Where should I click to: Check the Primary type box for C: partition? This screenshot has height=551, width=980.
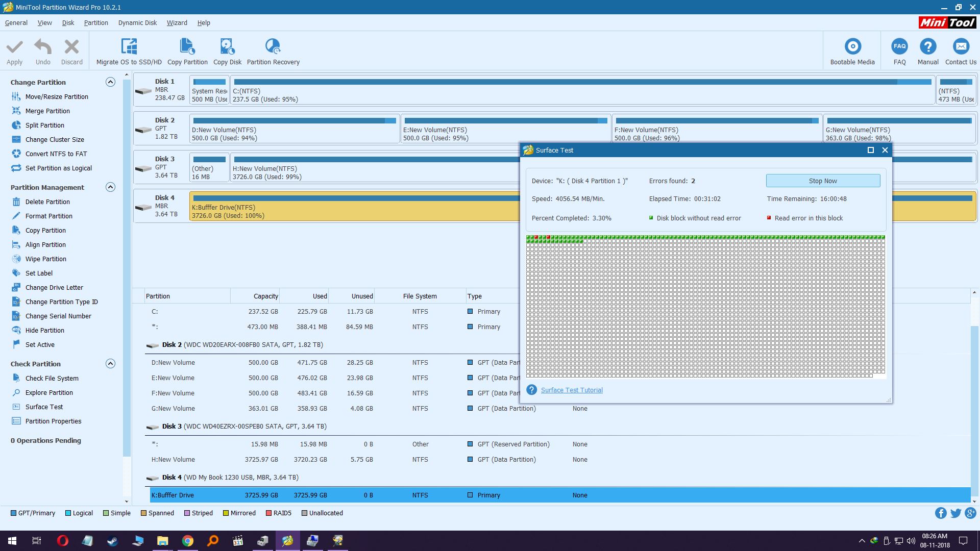[x=470, y=311]
